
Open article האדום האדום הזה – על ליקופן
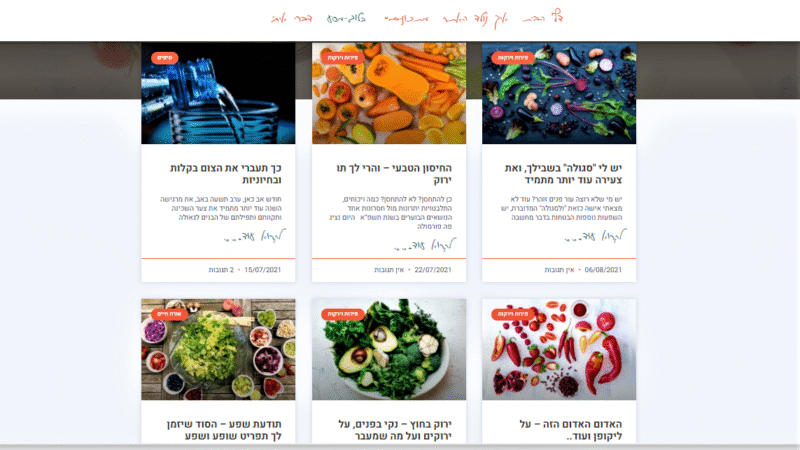(x=570, y=430)
